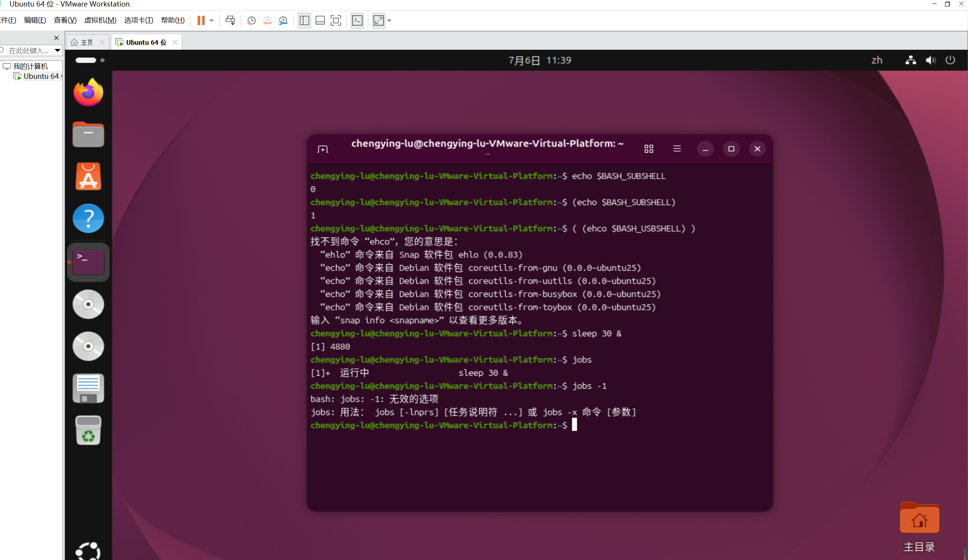Open a new tab in the terminal
Image resolution: width=968 pixels, height=560 pixels.
[x=323, y=149]
